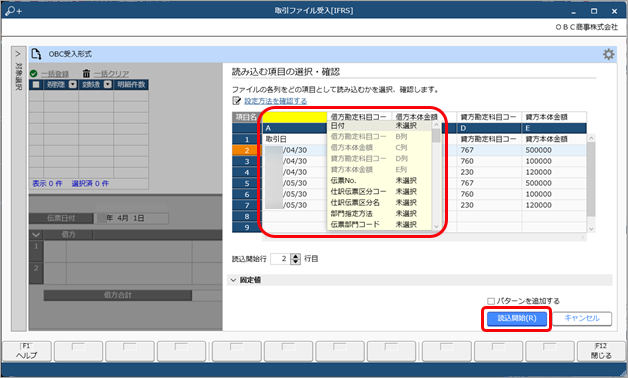Viewport: 628px width, 378px height.
Task: Click the preview grid's vertical scrollbar
Action: tap(591, 179)
